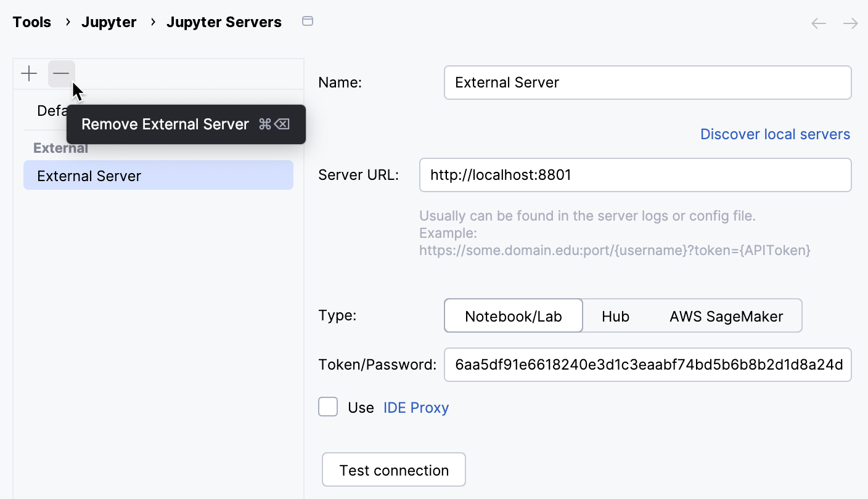Click the back navigation arrow
Viewport: 868px width, 499px height.
(818, 23)
